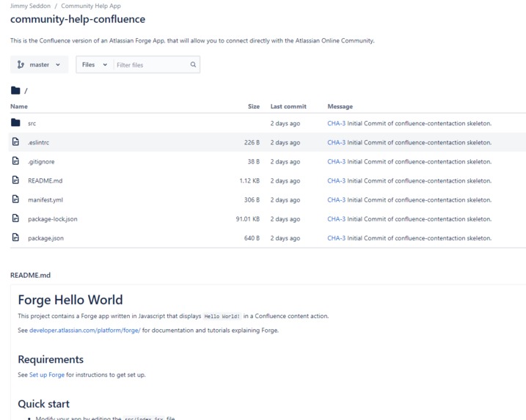Open CHA-3 issue link in package-lock.json row
The image size is (526, 420).
coord(336,219)
